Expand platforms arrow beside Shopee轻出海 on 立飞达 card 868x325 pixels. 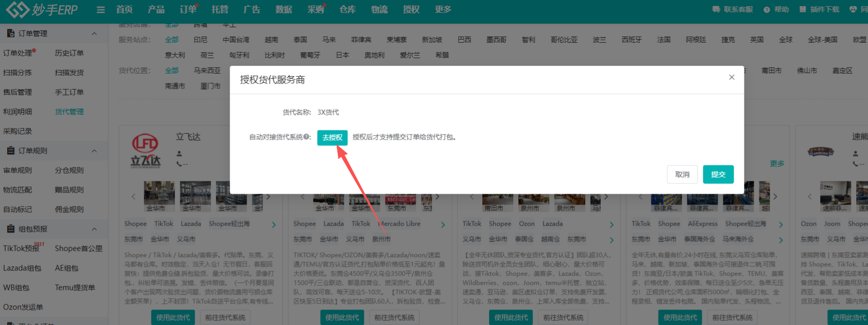point(273,225)
